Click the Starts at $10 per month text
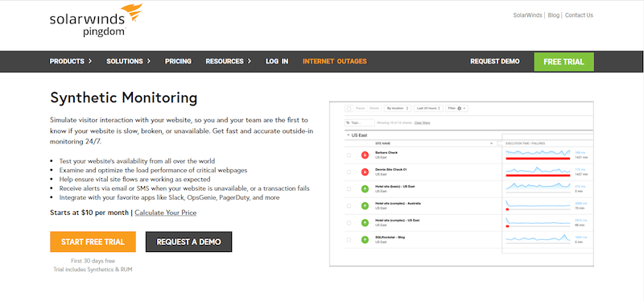Viewport: 644px width, 302px height. (89, 213)
